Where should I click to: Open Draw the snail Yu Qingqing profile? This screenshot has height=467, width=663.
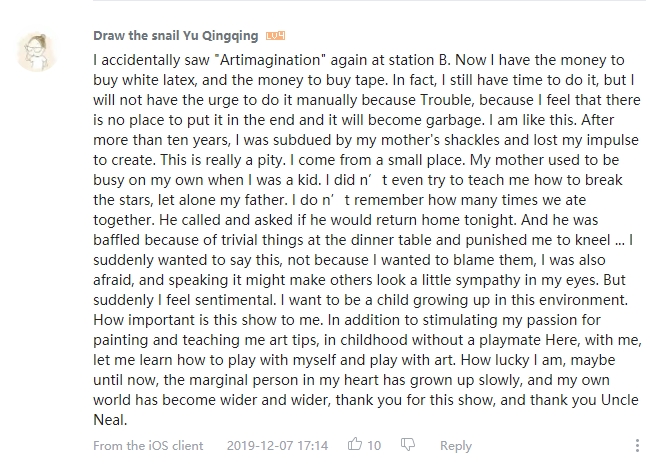(x=175, y=36)
